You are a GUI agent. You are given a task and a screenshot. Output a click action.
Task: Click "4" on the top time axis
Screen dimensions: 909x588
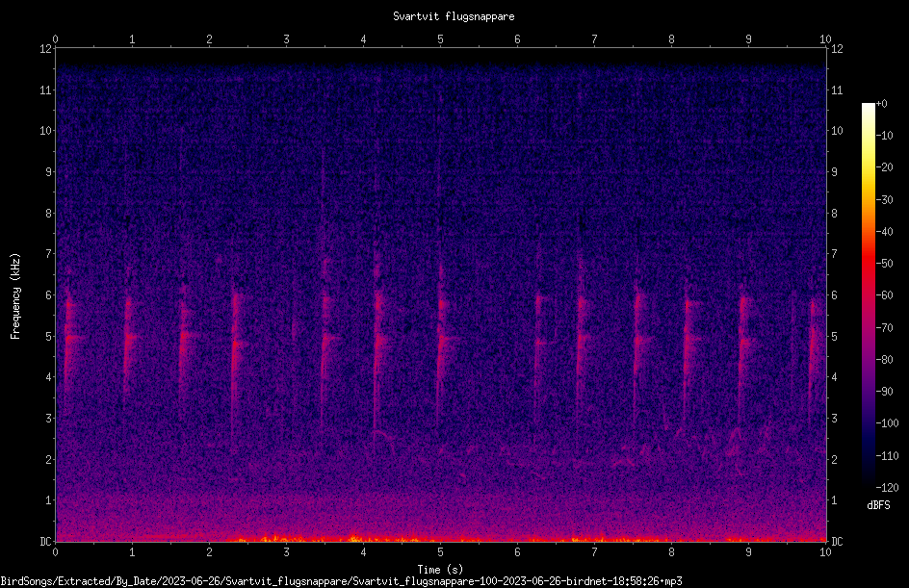[x=363, y=38]
